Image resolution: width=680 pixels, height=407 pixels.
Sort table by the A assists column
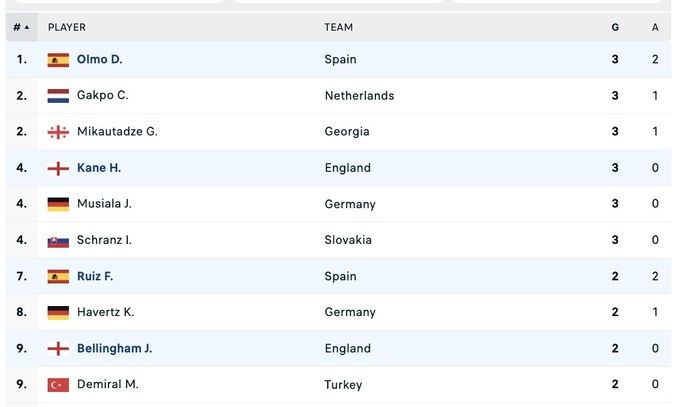point(655,27)
